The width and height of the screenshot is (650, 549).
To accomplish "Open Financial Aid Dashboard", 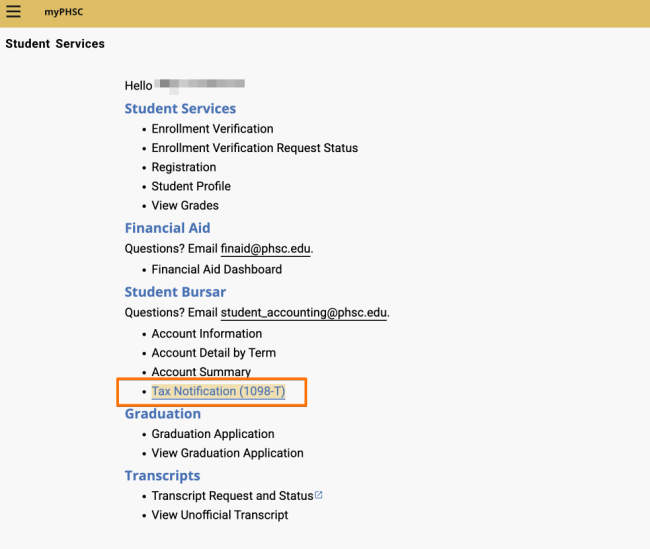I will [x=216, y=270].
